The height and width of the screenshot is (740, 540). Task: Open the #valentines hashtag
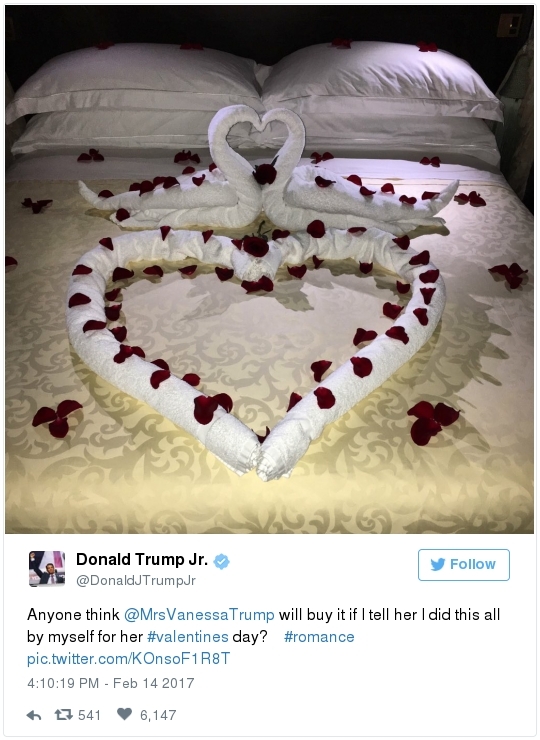188,637
